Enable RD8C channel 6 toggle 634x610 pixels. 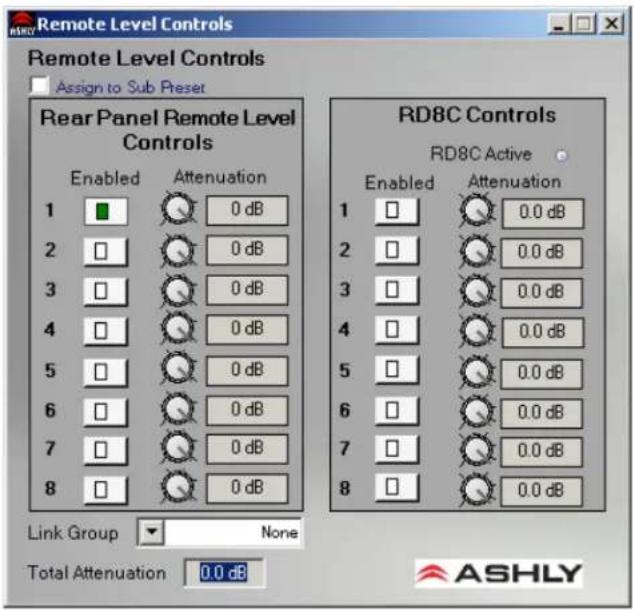click(x=396, y=411)
